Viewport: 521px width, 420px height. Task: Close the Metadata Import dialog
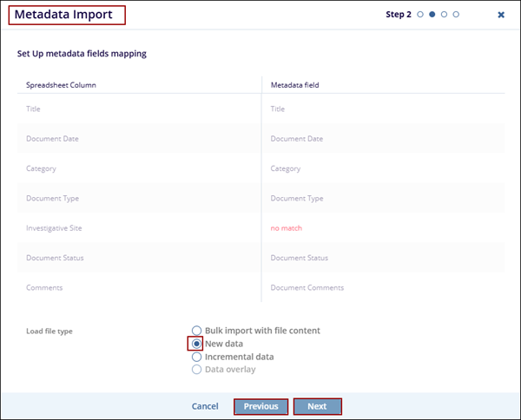coord(501,15)
